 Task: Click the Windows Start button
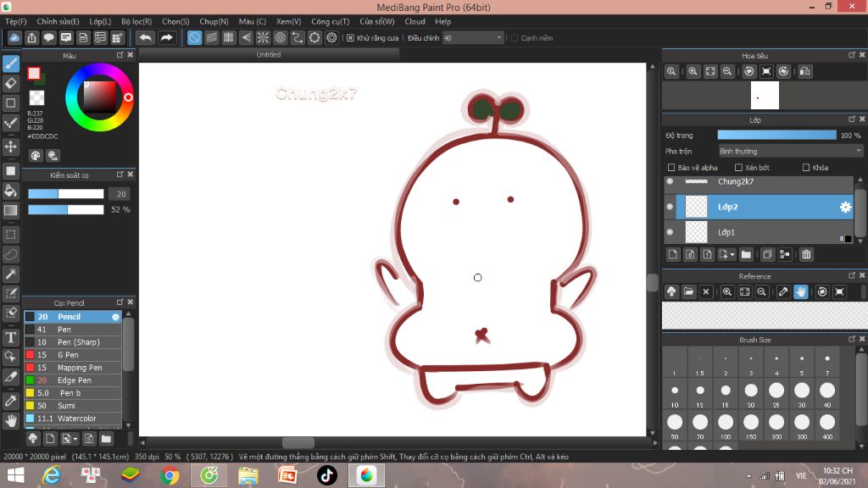coord(15,475)
